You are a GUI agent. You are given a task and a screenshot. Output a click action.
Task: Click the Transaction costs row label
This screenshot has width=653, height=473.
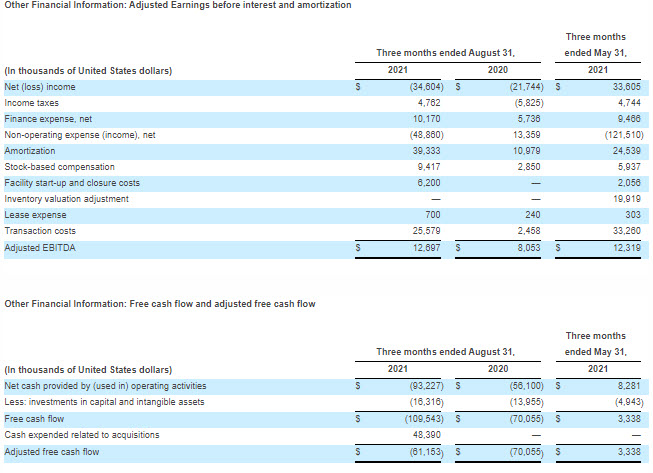(41, 231)
